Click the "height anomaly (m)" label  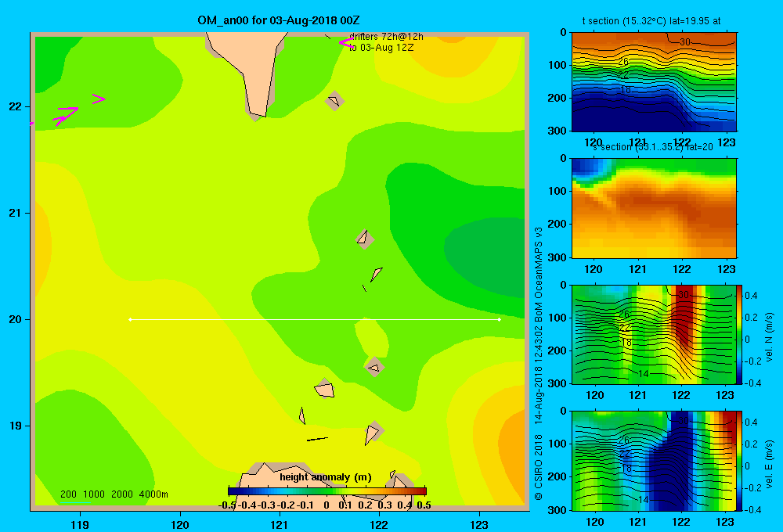[326, 477]
